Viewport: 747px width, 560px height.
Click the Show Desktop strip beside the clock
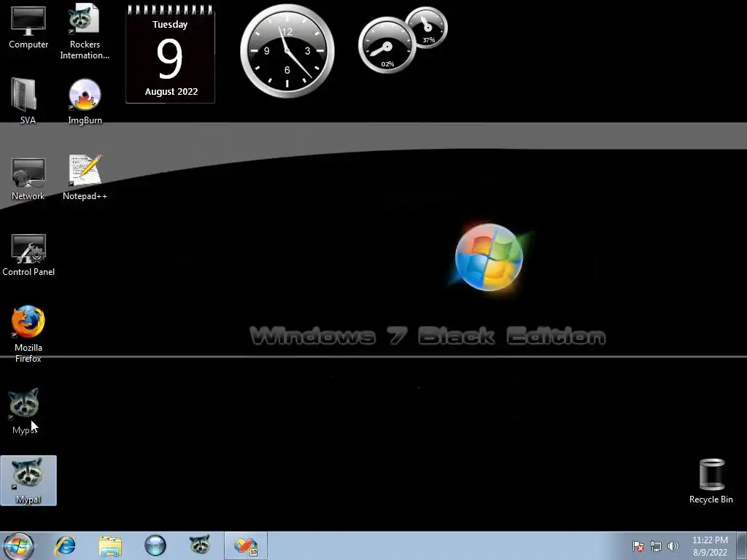(x=743, y=545)
